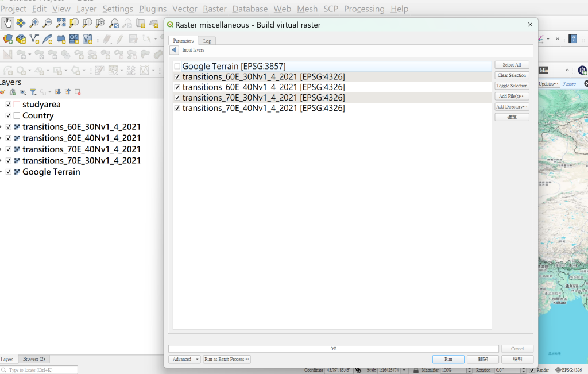Click New Virtual Layer icon
The width and height of the screenshot is (588, 374).
[x=87, y=38]
